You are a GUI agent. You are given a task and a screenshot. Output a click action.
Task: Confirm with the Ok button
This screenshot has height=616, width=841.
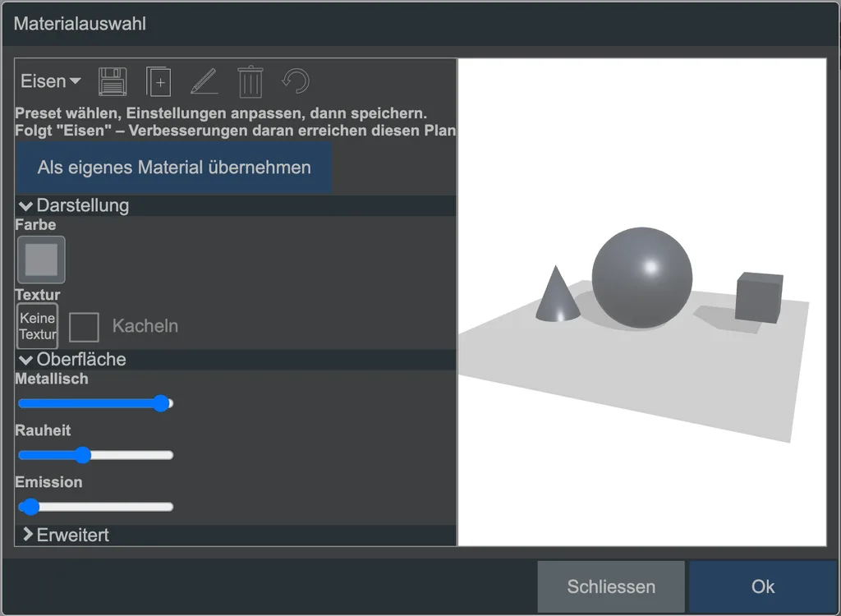(763, 586)
